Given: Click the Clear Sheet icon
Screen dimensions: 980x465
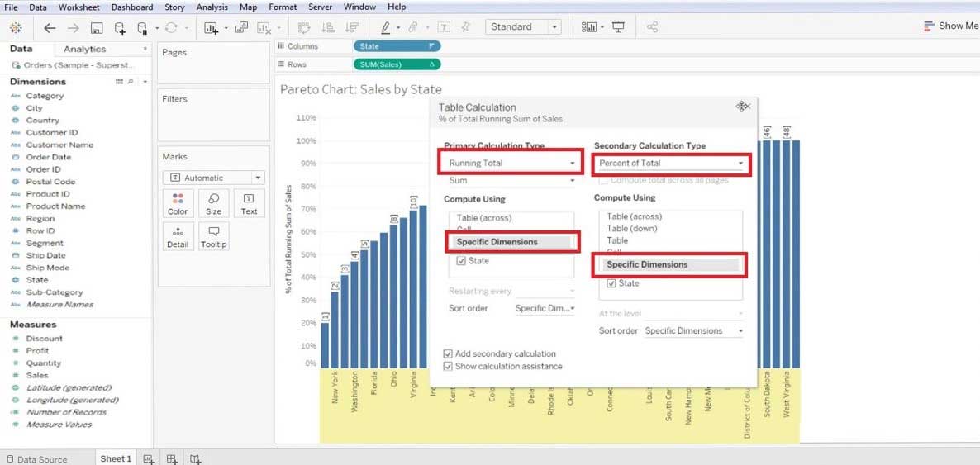Looking at the screenshot, I should (x=264, y=28).
